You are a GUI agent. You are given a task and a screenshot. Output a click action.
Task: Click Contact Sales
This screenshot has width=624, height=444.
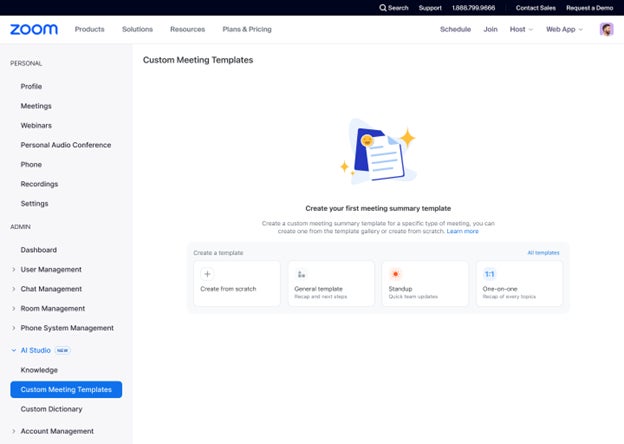[x=536, y=8]
